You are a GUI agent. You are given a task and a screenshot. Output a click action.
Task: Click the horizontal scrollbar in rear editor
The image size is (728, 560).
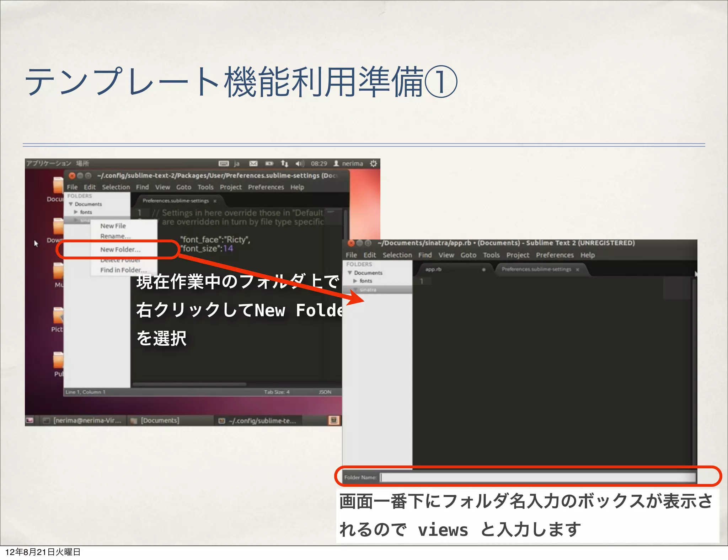[189, 384]
